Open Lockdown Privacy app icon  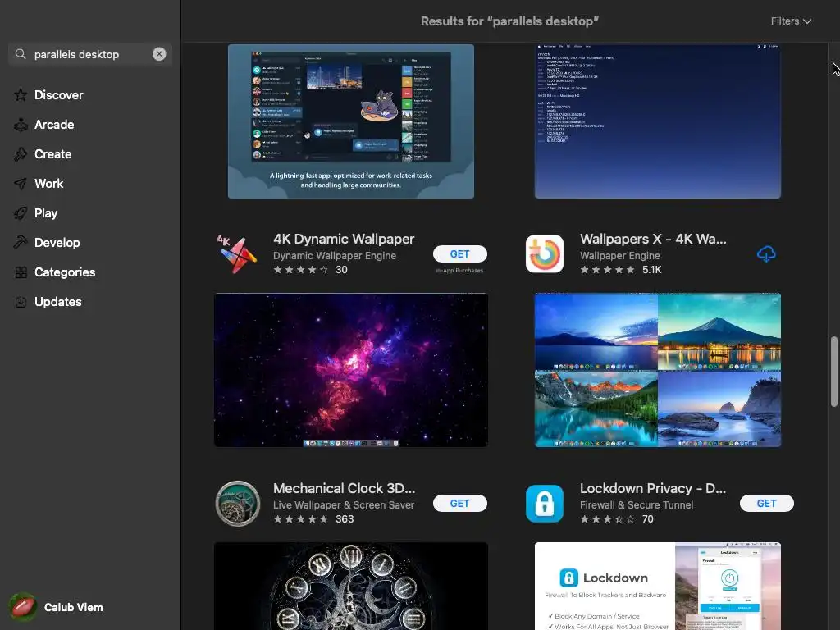[x=545, y=504]
